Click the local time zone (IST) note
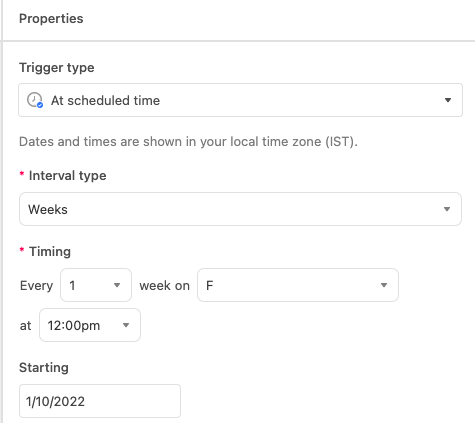The height and width of the screenshot is (423, 475). point(188,142)
